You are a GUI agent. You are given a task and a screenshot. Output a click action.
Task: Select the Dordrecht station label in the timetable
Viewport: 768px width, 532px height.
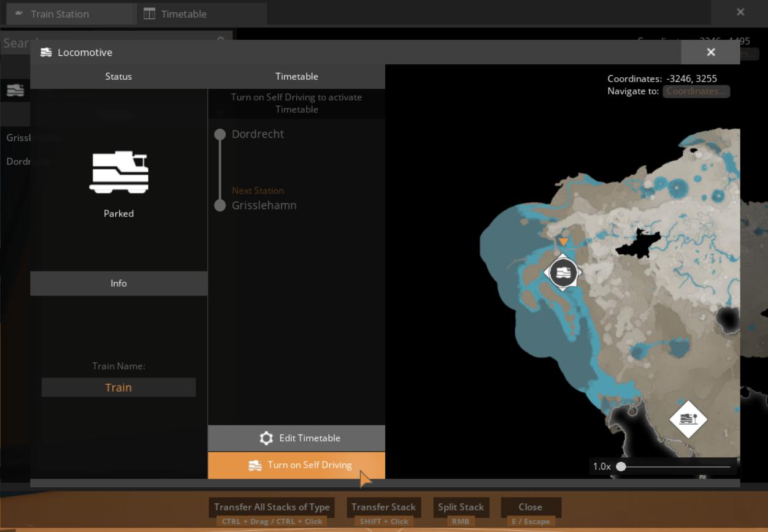coord(258,134)
